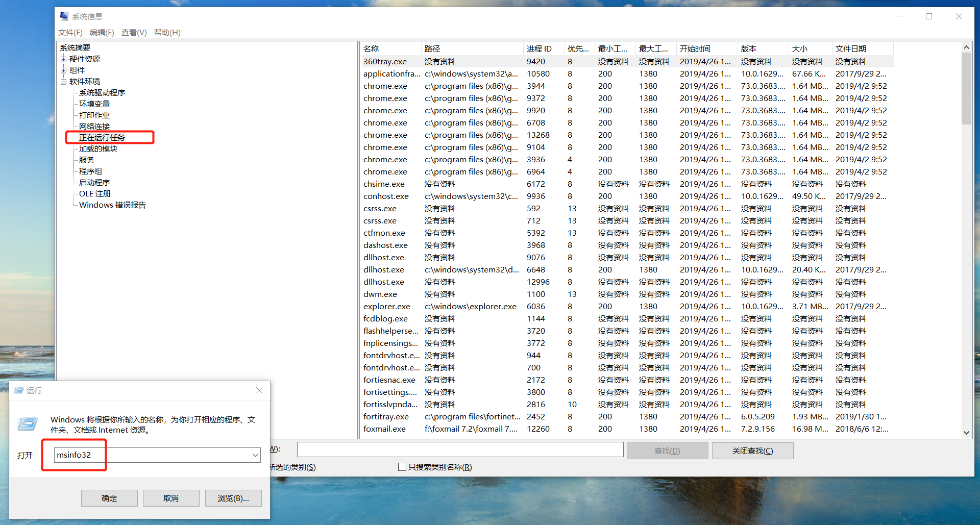Viewport: 980px width, 525px height.
Task: Click the vertical scrollbar down arrow
Action: pos(966,433)
